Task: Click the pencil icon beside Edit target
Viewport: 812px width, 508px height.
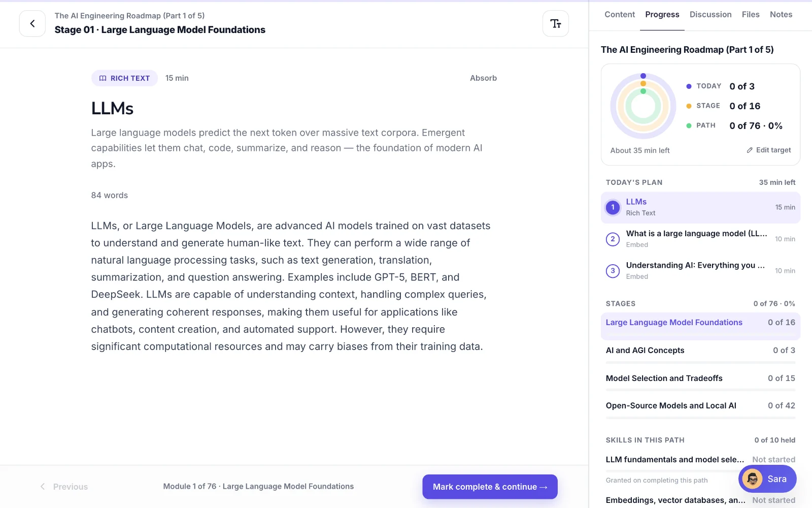Action: pyautogui.click(x=750, y=150)
